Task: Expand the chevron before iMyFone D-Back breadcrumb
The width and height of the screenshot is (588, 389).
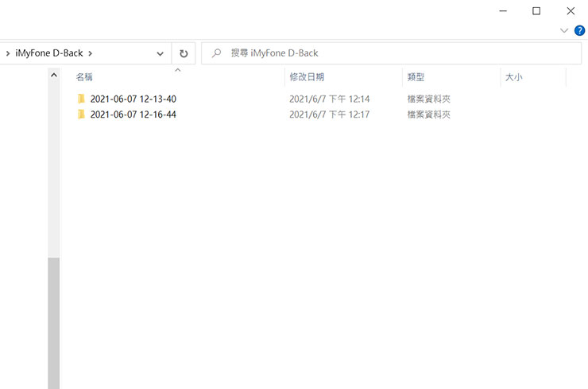Action: pyautogui.click(x=8, y=53)
